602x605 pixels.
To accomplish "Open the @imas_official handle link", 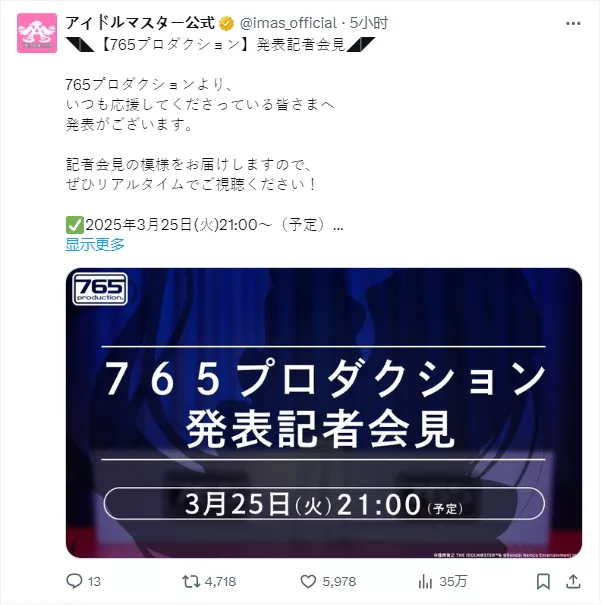I will [x=288, y=24].
